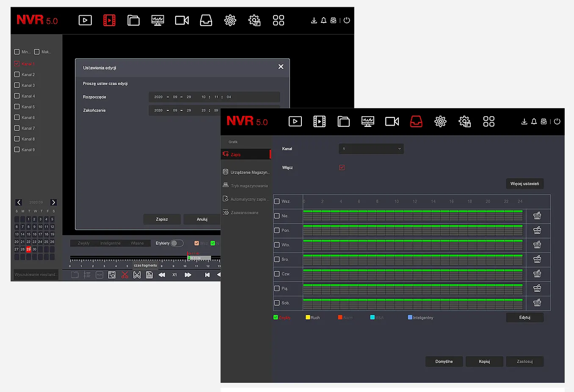Screen dimensions: 574x392
Task: Click the Zapisz button in edit dialog
Action: pyautogui.click(x=162, y=219)
